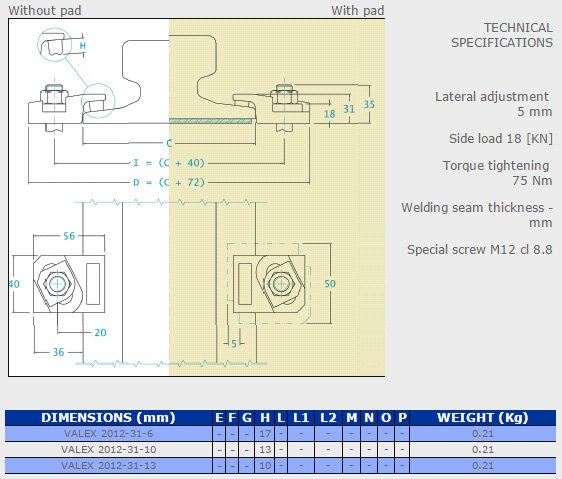The height and width of the screenshot is (479, 562).
Task: Click the 'Without pad' label
Action: pos(45,10)
